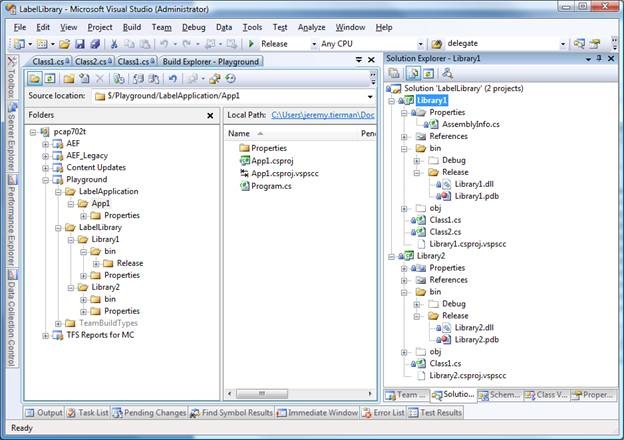Open the Error List tab
The height and width of the screenshot is (440, 624).
(383, 413)
